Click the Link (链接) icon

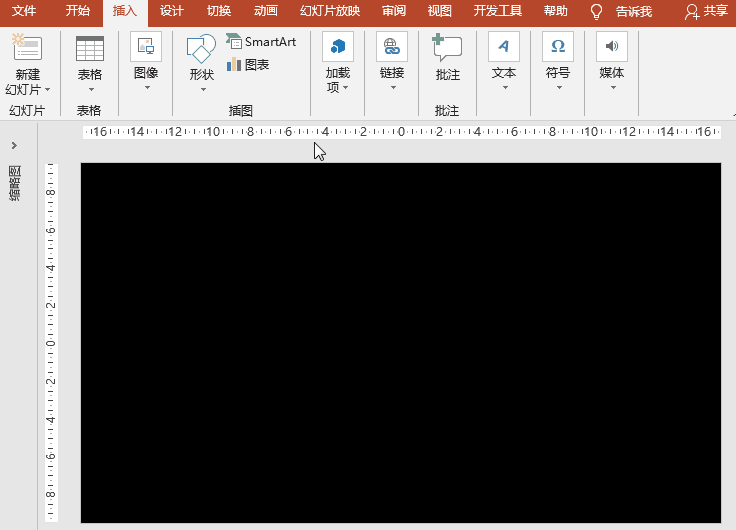[x=392, y=46]
